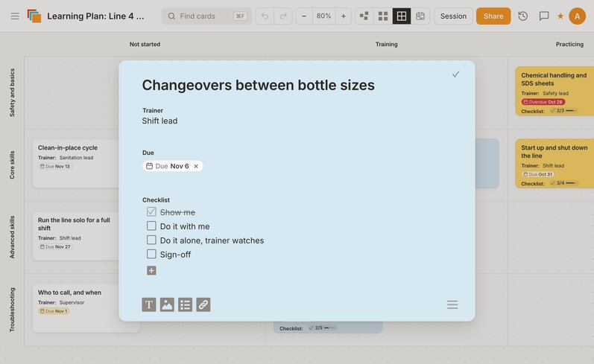The height and width of the screenshot is (364, 594).
Task: Select the Not started column header
Action: point(145,44)
